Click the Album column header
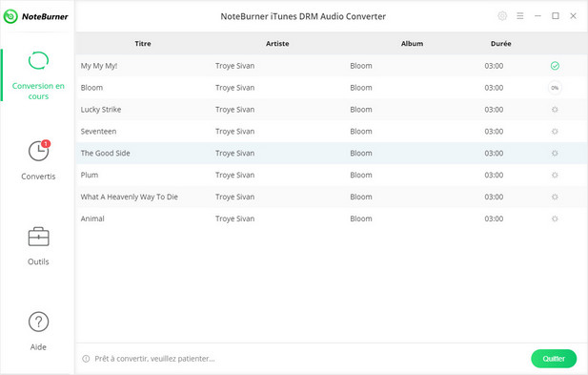 tap(412, 44)
